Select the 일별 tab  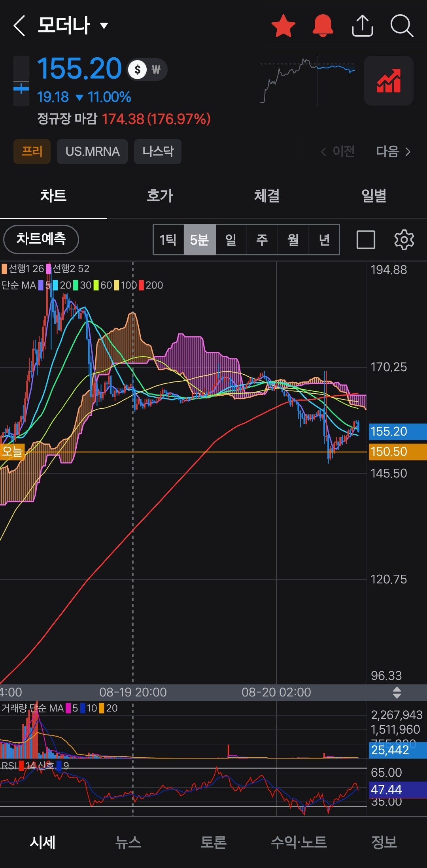pyautogui.click(x=374, y=196)
